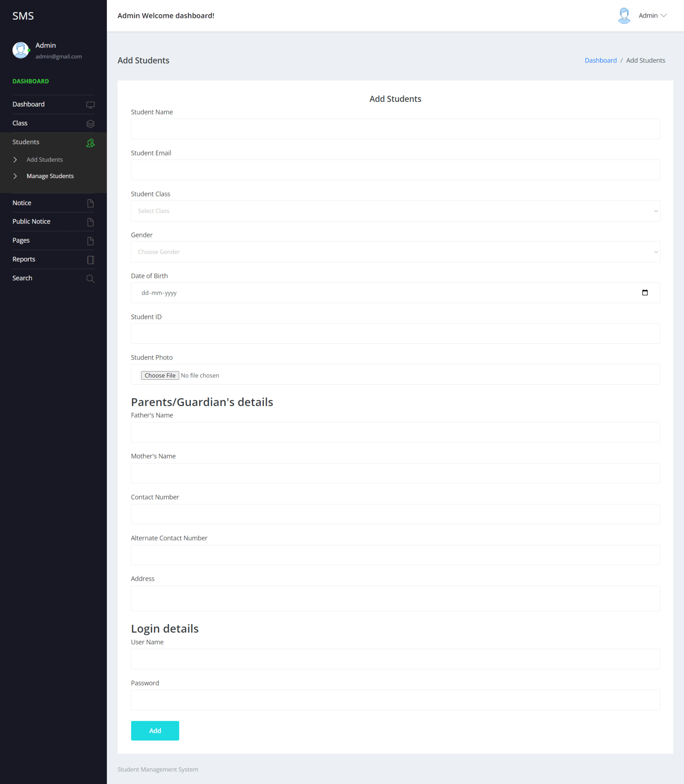Click inside the Student Name field
This screenshot has width=684, height=784.
tap(395, 129)
